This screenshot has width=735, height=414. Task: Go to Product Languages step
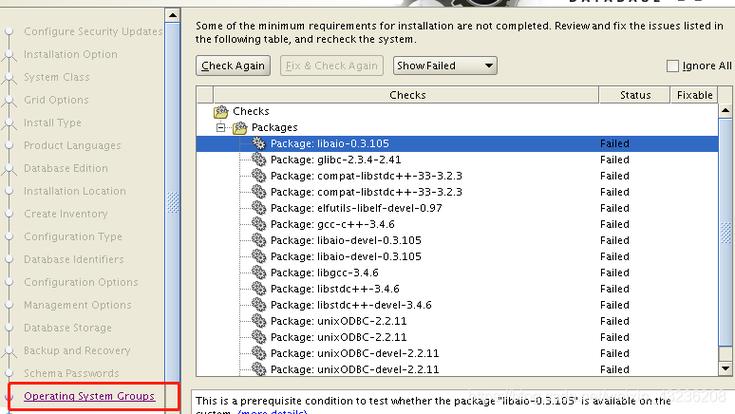point(72,145)
